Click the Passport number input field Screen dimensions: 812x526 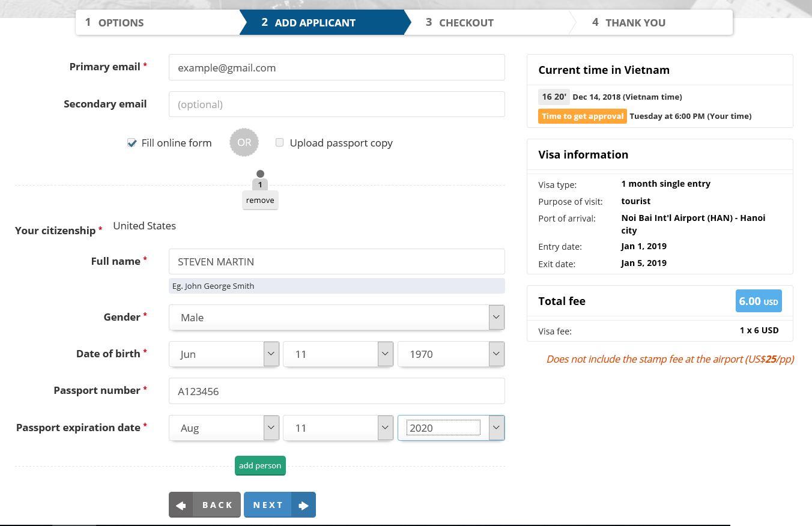coord(336,391)
